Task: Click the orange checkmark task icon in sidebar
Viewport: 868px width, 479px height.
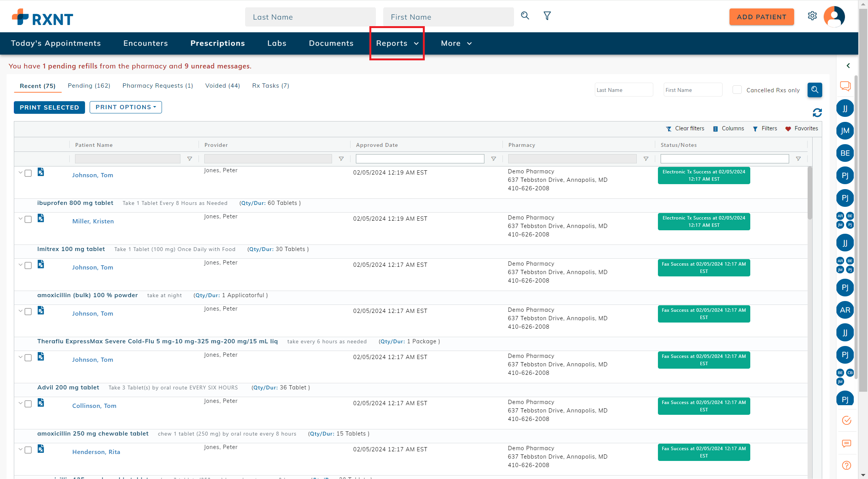Action: coord(846,420)
